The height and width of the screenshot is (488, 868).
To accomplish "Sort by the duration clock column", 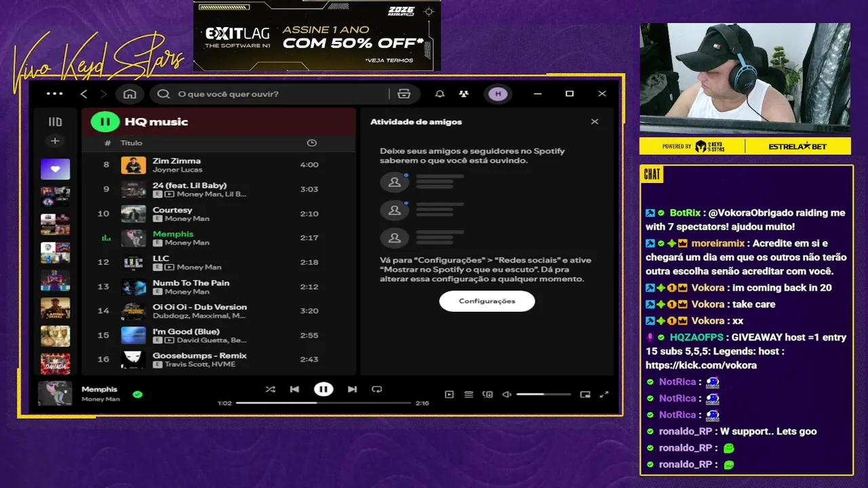I will pyautogui.click(x=311, y=143).
